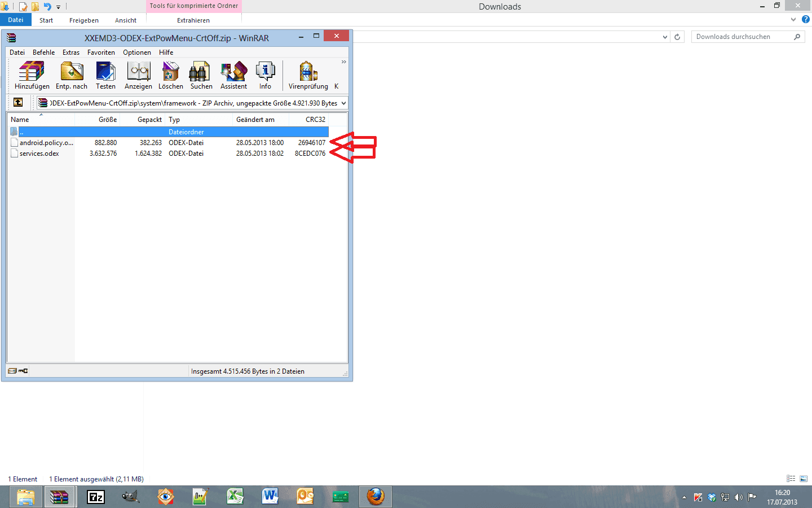The image size is (812, 508).
Task: Click the WinRAR status bar drive/key icon
Action: tap(18, 371)
